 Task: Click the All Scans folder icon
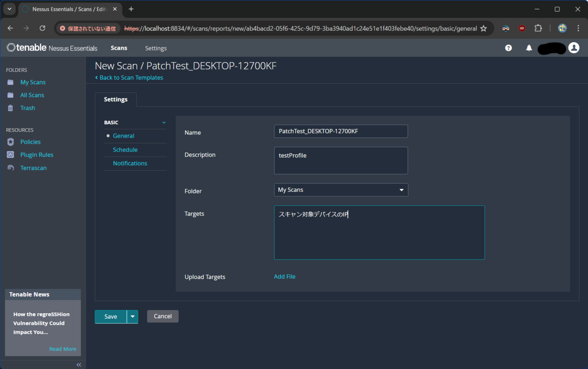(10, 95)
